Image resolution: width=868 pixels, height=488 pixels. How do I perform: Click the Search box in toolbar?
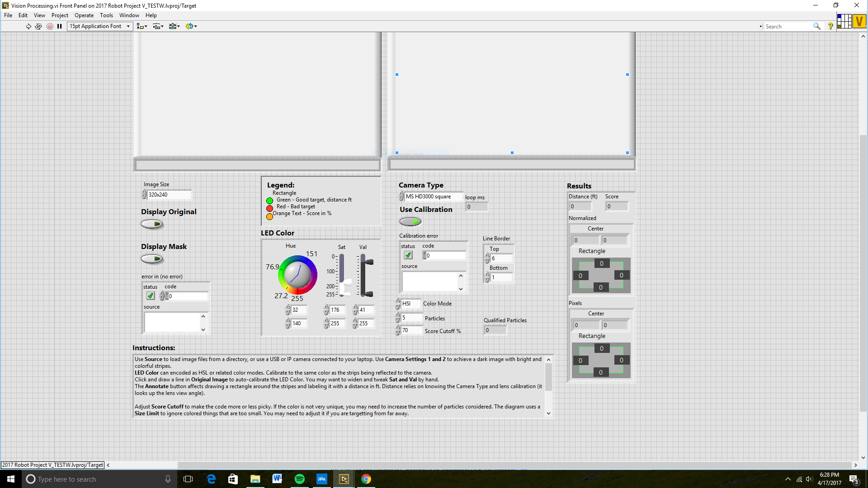[x=788, y=26]
